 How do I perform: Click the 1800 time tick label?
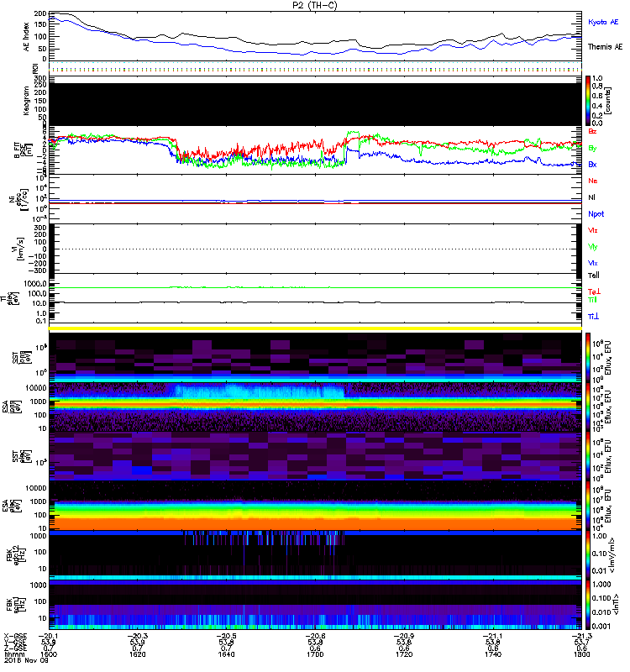581,654
